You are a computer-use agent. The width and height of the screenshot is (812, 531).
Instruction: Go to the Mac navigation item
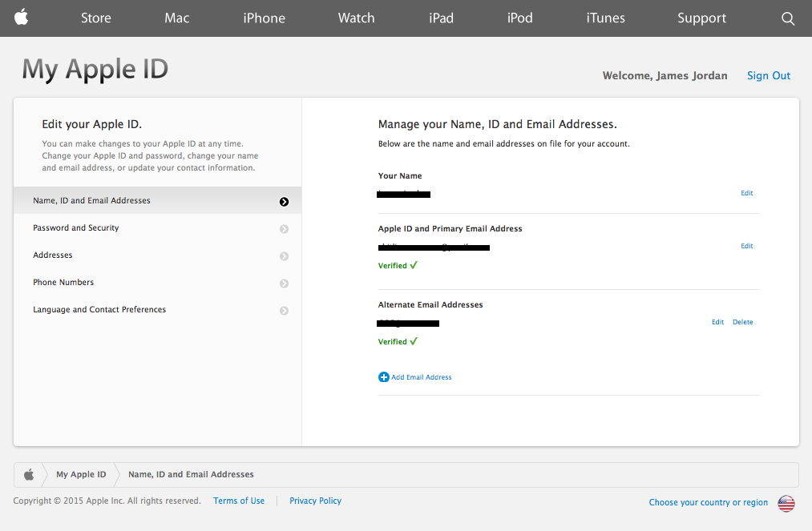(x=177, y=18)
